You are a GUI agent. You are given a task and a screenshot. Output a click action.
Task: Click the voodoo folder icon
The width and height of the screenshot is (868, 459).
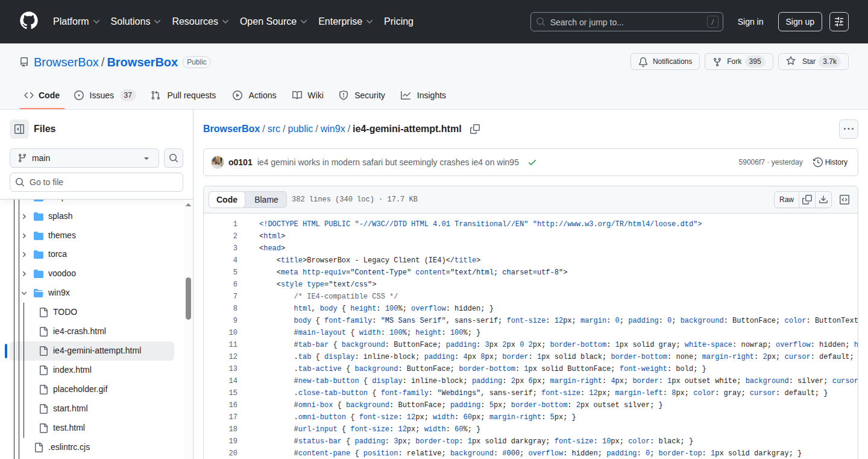pos(39,273)
